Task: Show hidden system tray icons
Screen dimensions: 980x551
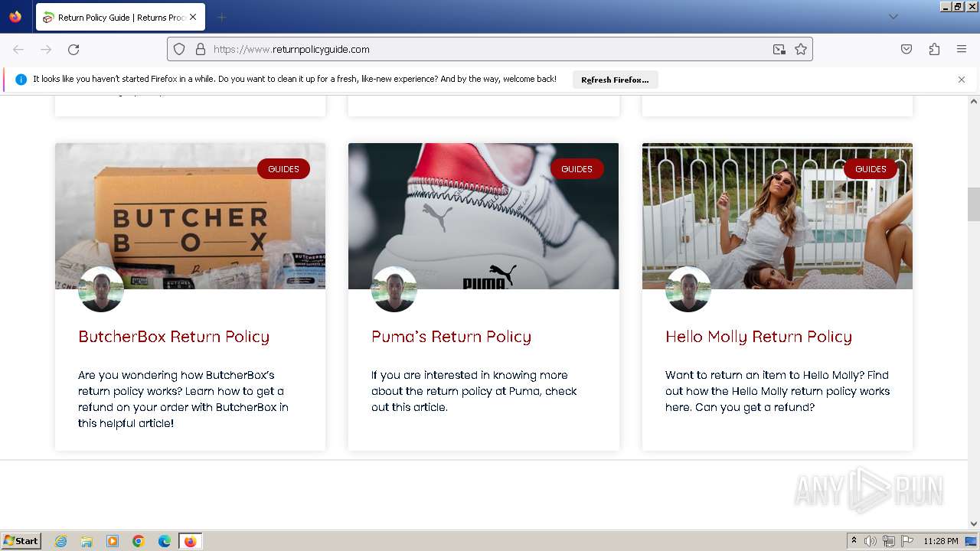Action: pos(854,541)
